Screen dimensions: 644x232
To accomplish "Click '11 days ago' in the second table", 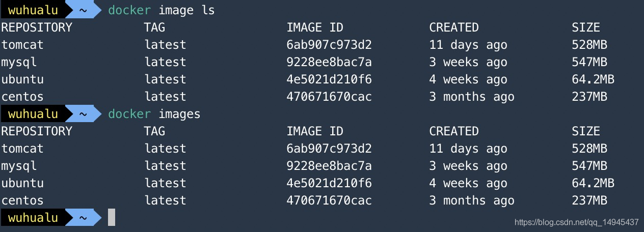I will (468, 149).
